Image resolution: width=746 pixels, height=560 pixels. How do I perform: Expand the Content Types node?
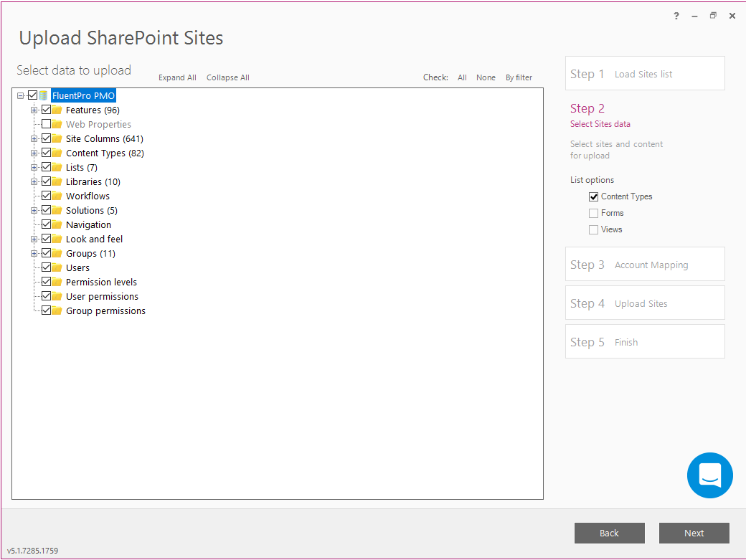34,153
